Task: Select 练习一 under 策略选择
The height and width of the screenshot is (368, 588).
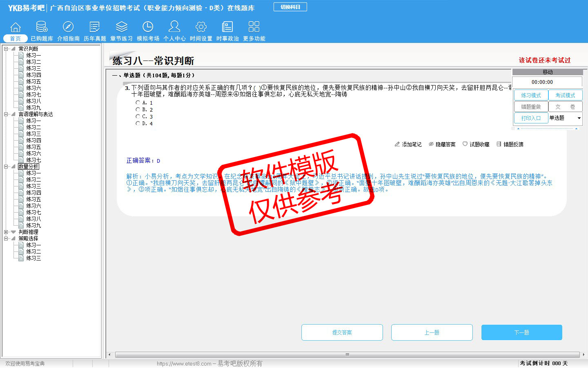Action: pos(33,245)
